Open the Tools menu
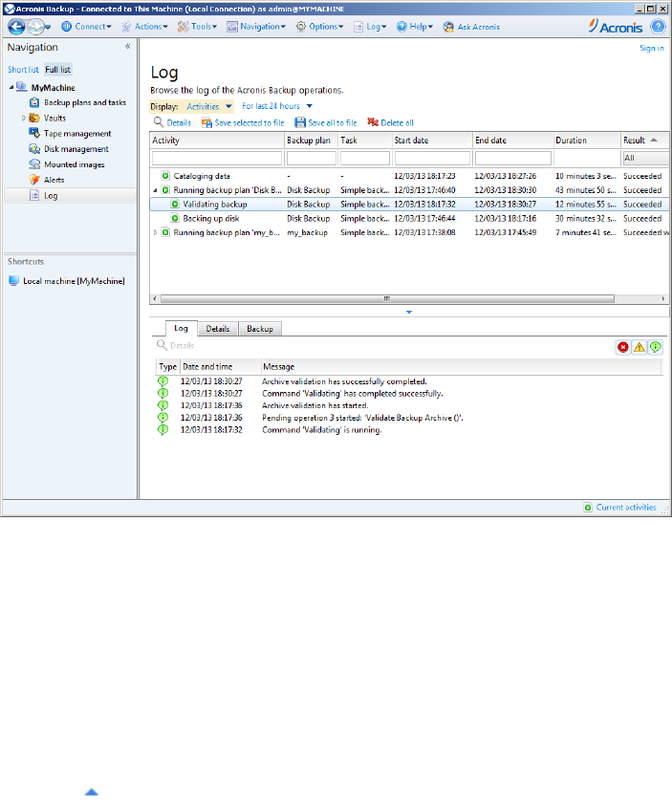Screen dimensions: 672x803 click(x=197, y=27)
